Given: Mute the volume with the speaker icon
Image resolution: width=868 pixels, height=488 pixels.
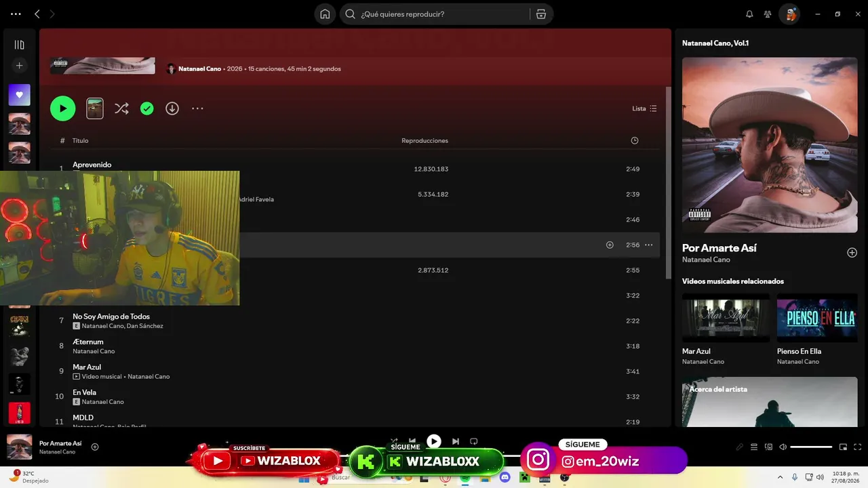Looking at the screenshot, I should point(783,447).
